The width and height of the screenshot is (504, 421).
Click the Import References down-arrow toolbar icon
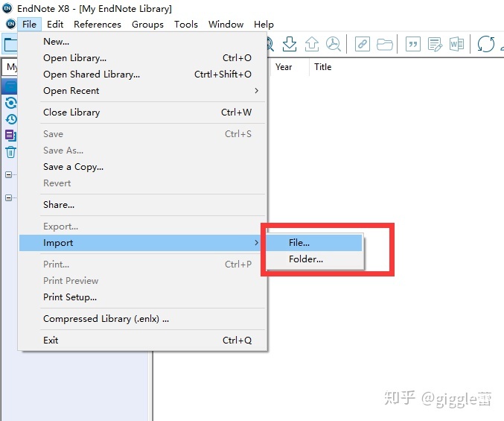(x=290, y=44)
